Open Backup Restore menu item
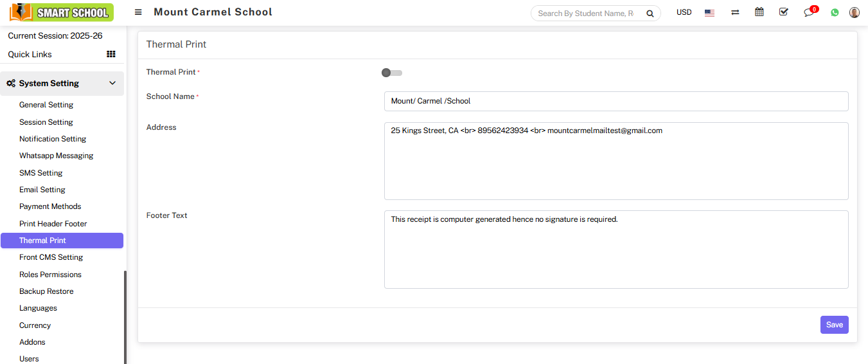This screenshot has width=868, height=364. coord(46,291)
